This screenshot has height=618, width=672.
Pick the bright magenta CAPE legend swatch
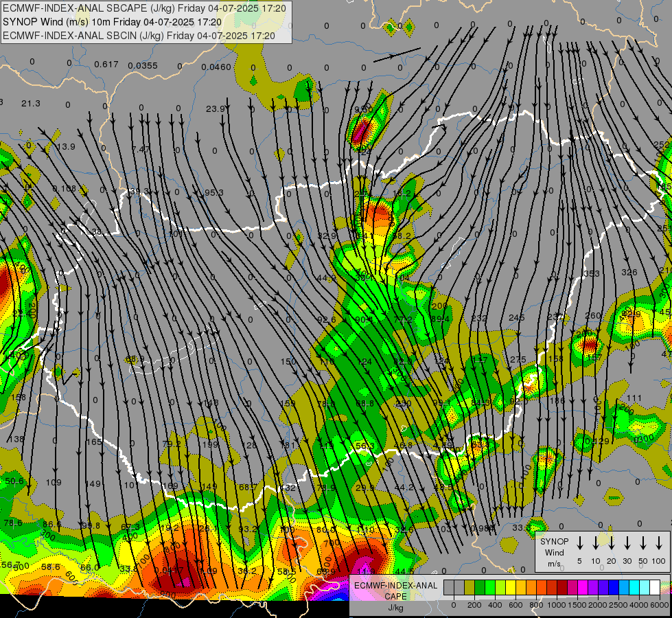(x=583, y=588)
